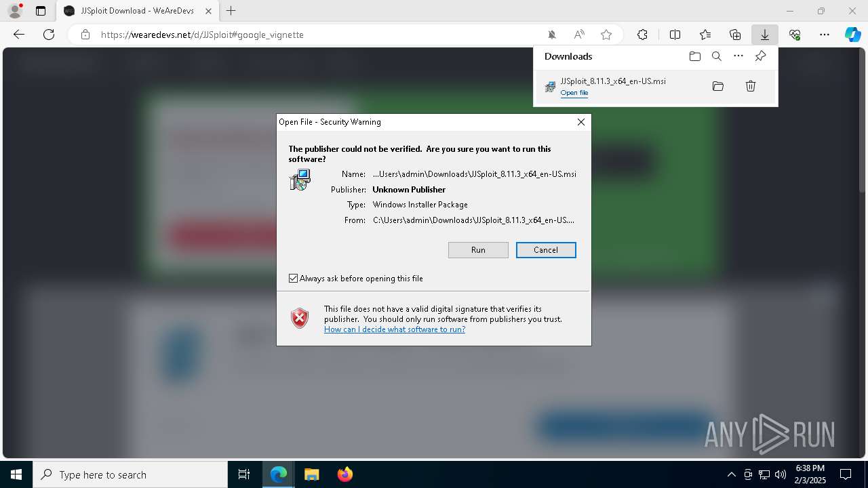Open the notification center

pyautogui.click(x=846, y=474)
